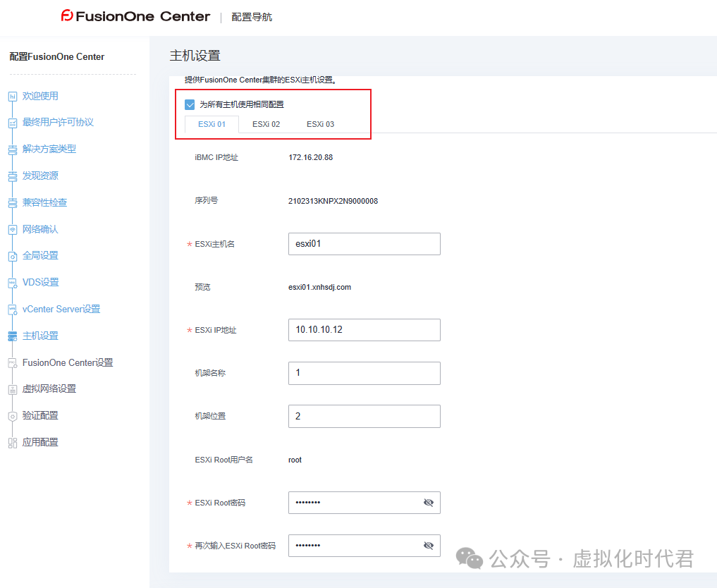Click the preview value esxi01.xnhsdj.com
This screenshot has width=717, height=588.
[x=319, y=287]
